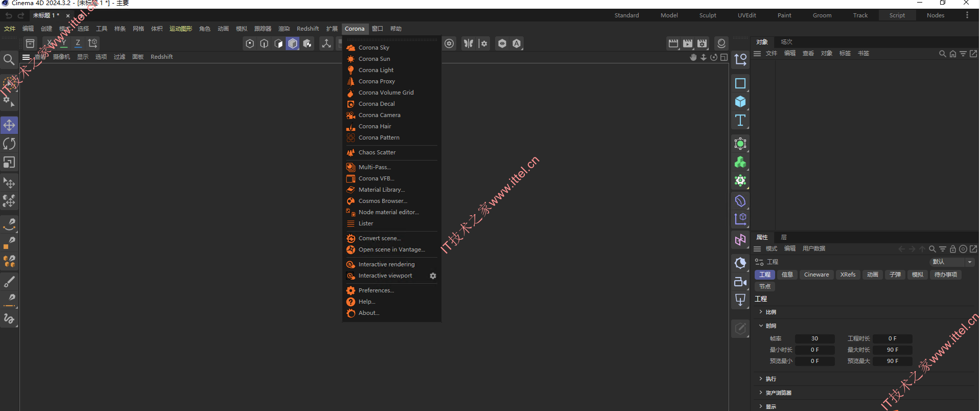
Task: Click the Text object icon
Action: [740, 120]
